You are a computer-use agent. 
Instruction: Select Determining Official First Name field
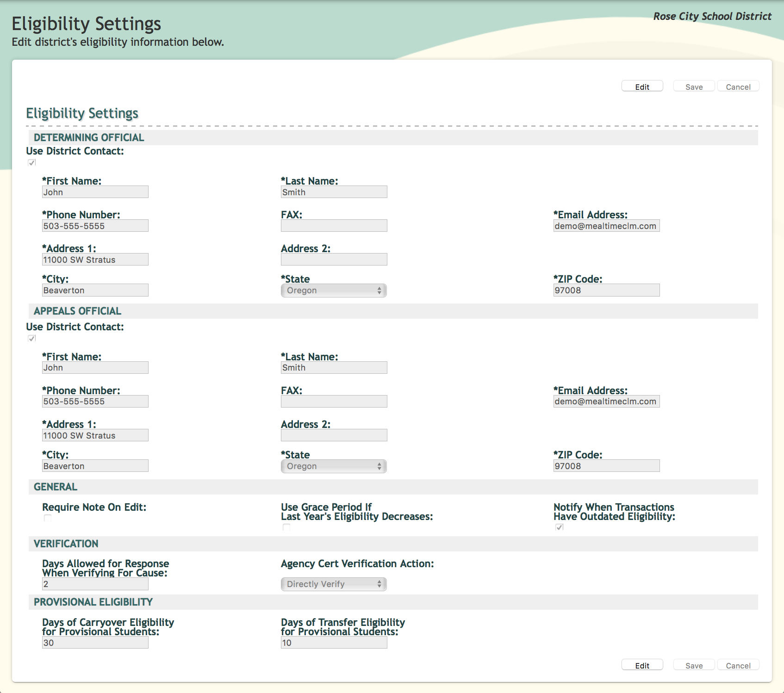click(x=95, y=192)
